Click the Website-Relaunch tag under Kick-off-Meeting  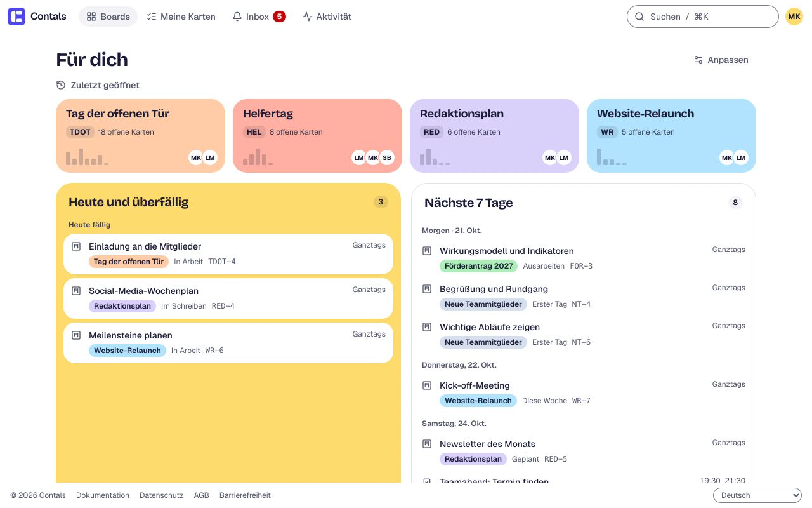[x=478, y=401]
